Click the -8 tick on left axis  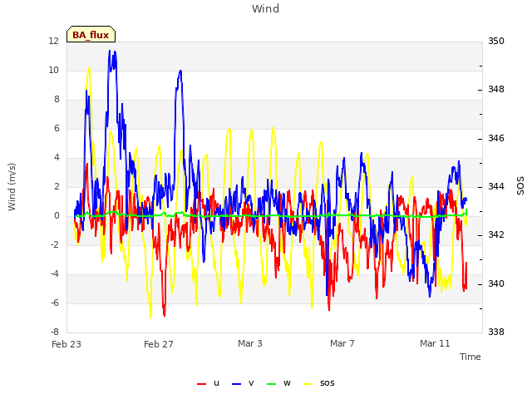click(55, 332)
